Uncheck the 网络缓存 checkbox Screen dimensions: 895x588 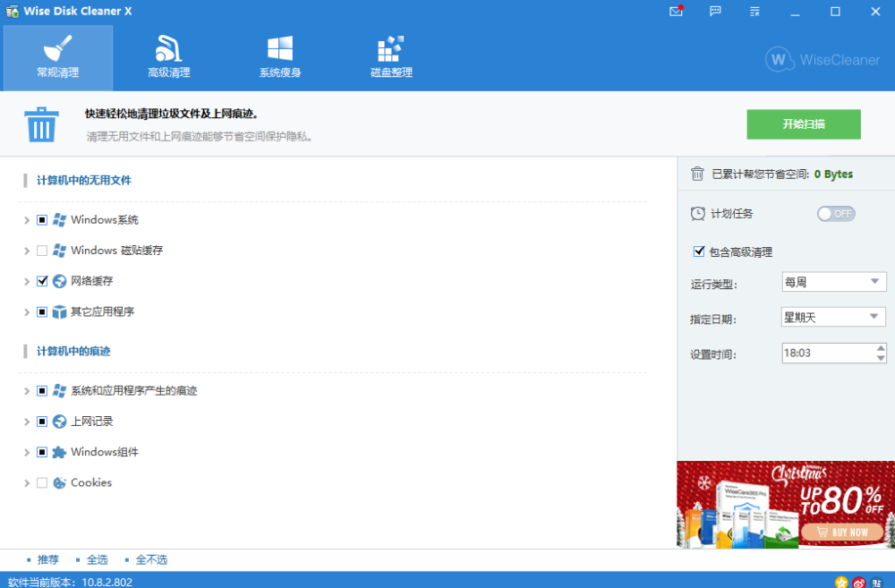(x=42, y=281)
